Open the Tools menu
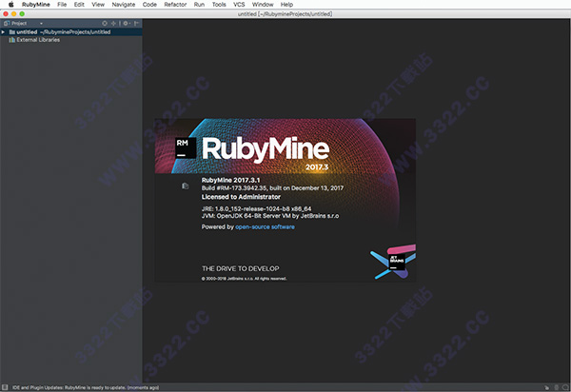 click(x=219, y=5)
